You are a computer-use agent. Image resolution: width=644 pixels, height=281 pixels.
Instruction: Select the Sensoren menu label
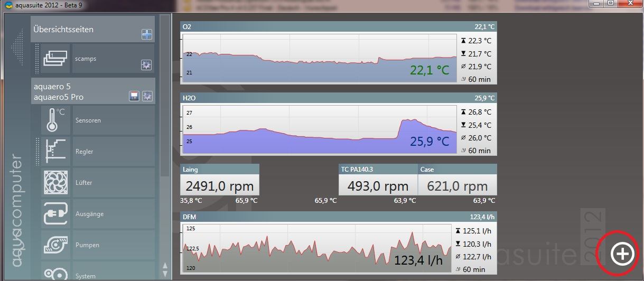click(x=88, y=120)
